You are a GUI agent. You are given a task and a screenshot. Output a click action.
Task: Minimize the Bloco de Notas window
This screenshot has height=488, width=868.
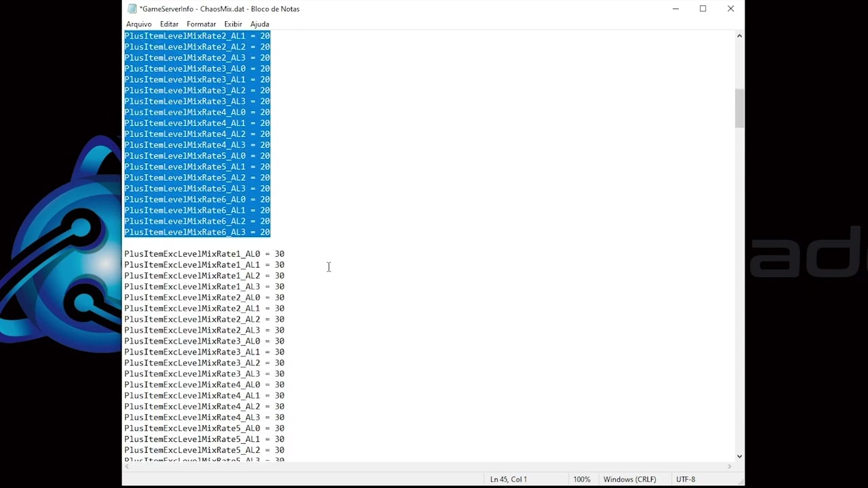pos(675,9)
